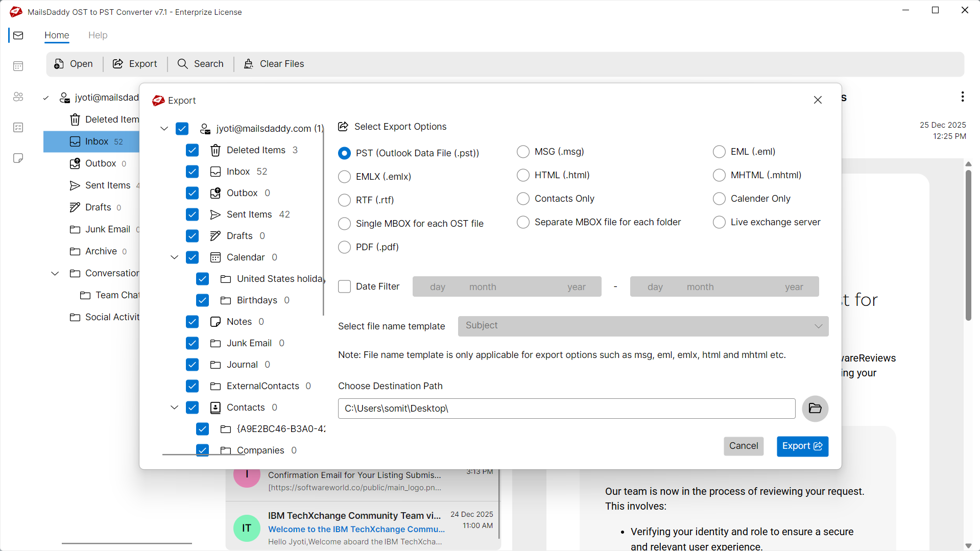Collapse the Contacts node in Export tree
This screenshot has width=980, height=551.
click(174, 408)
